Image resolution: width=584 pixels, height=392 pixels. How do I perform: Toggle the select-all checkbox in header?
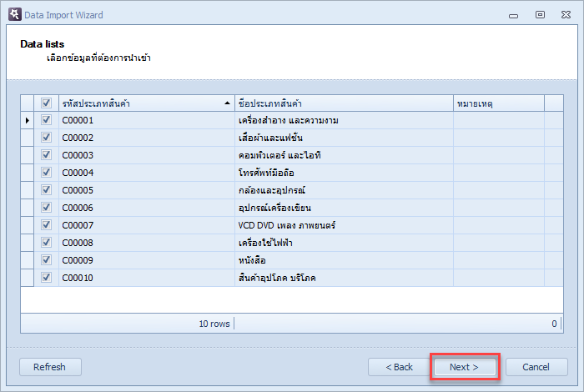tap(46, 103)
